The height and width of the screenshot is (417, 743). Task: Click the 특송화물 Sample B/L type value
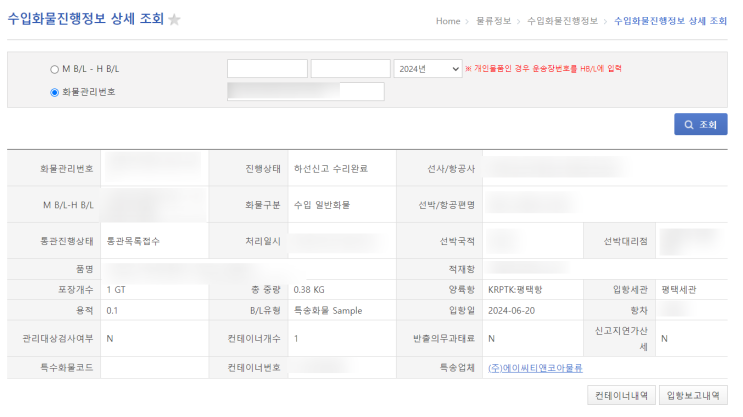[x=328, y=310]
